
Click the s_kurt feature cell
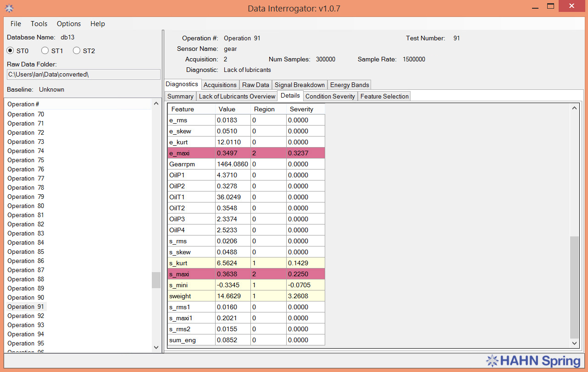point(191,263)
